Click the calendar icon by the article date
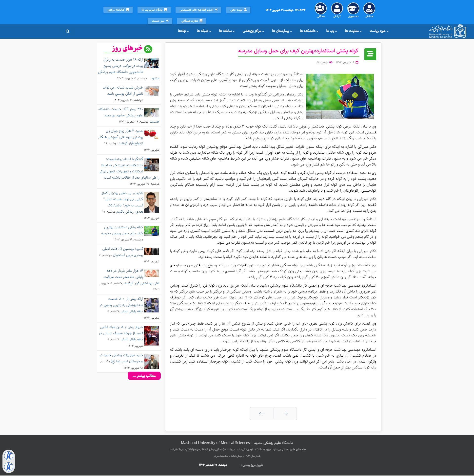Image resolution: width=474 pixels, height=476 pixels. point(357,62)
